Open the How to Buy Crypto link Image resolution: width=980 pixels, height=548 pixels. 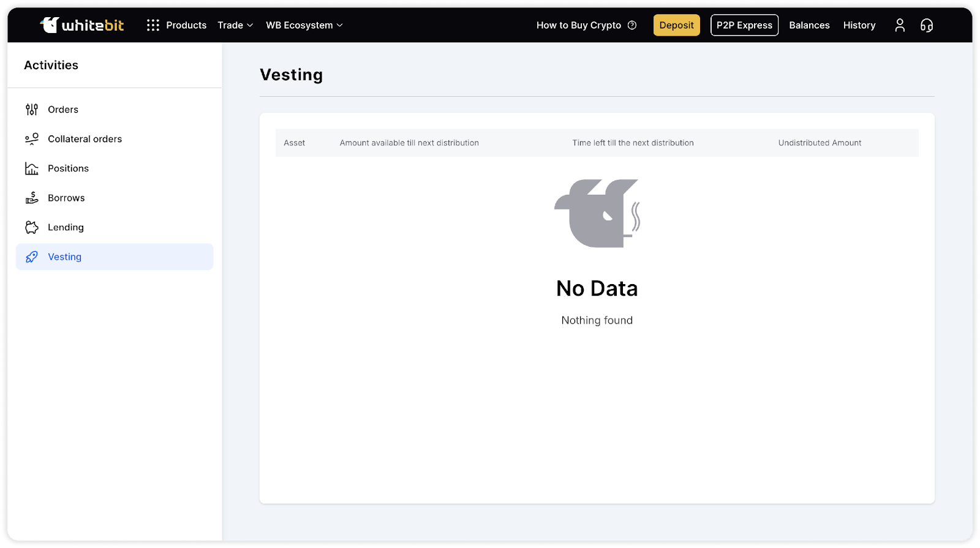coord(578,25)
